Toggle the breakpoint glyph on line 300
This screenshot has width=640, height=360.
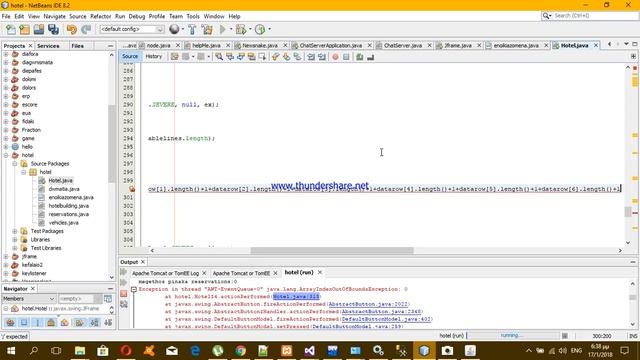[131, 189]
